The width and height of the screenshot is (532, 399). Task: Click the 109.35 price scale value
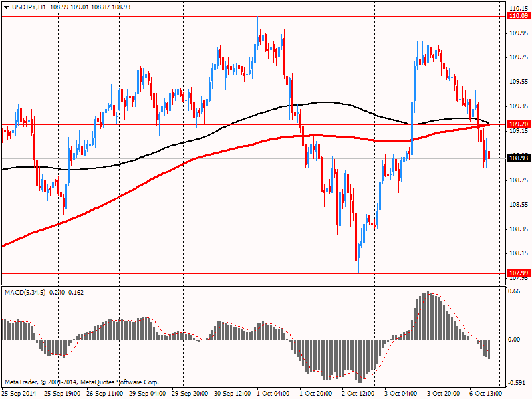pos(519,106)
